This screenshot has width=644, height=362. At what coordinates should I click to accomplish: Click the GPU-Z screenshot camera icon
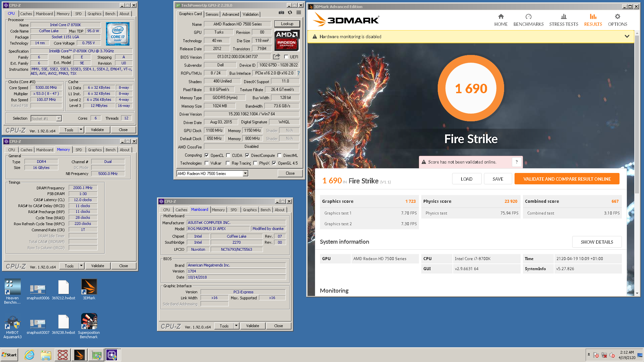coord(281,13)
